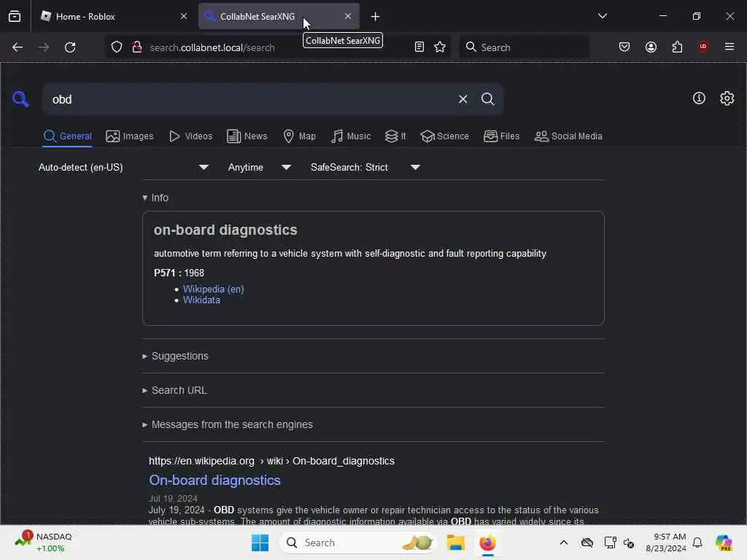Open Pocket save button
Viewport: 747px width, 560px height.
pyautogui.click(x=624, y=47)
